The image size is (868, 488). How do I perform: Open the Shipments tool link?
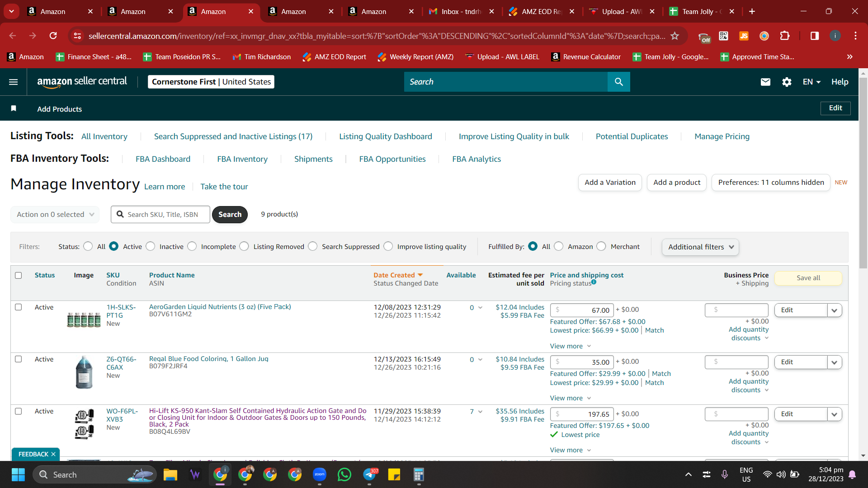(313, 159)
